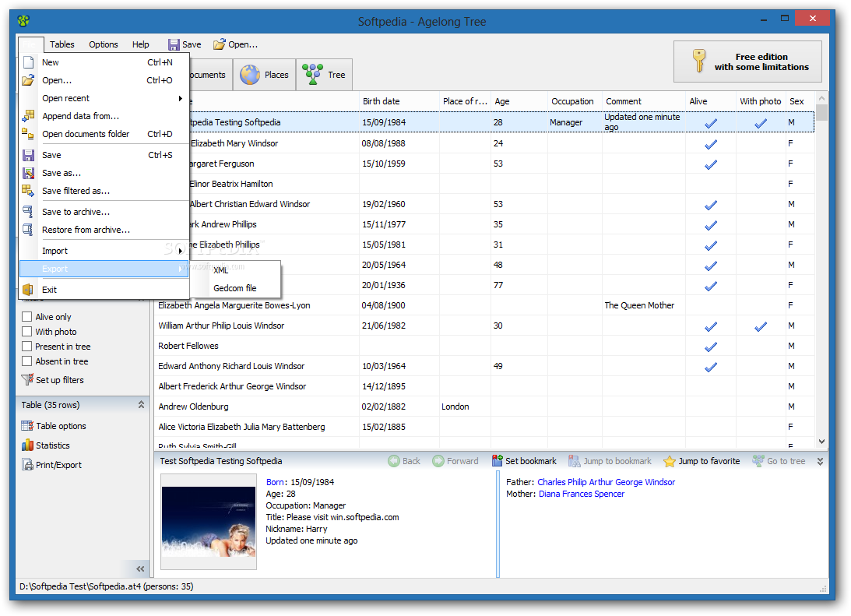This screenshot has width=851, height=616.
Task: Open the Help menu
Action: coord(141,44)
